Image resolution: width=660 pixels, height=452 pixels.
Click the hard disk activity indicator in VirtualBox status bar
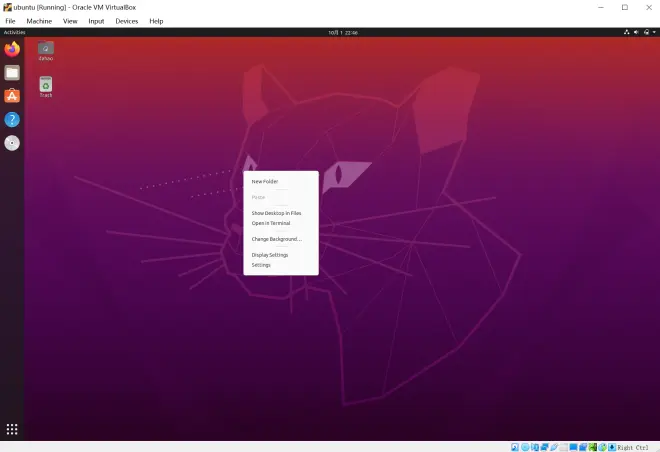pyautogui.click(x=515, y=447)
